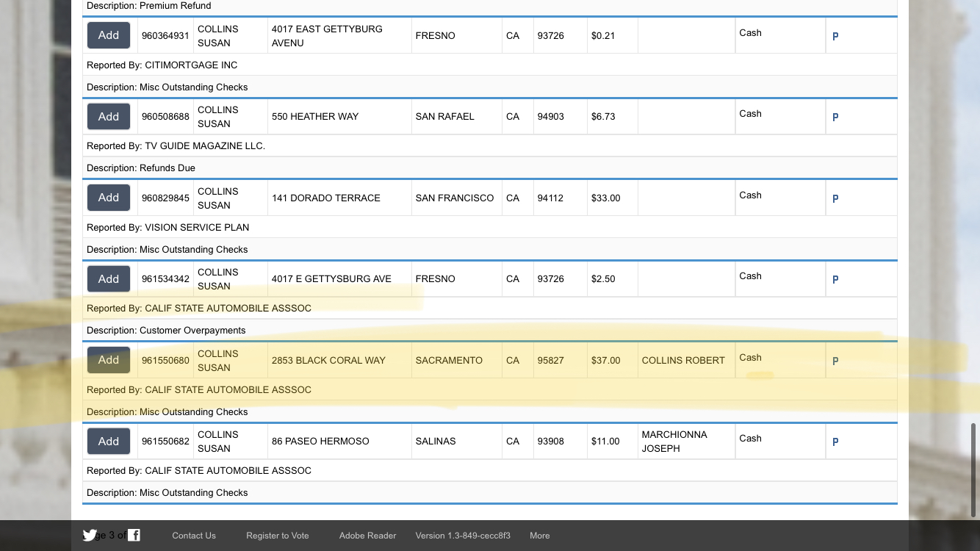Open the Register to Vote link

click(x=278, y=536)
